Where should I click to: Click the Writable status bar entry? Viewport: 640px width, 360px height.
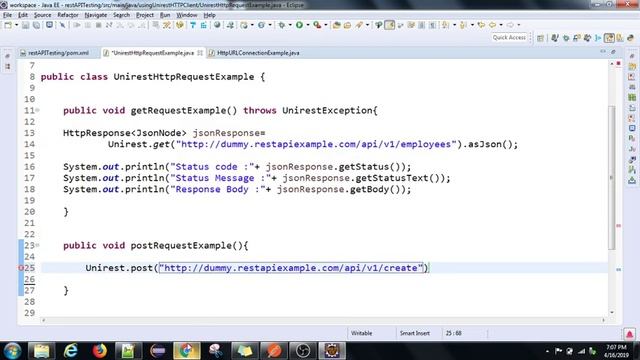[x=361, y=333]
